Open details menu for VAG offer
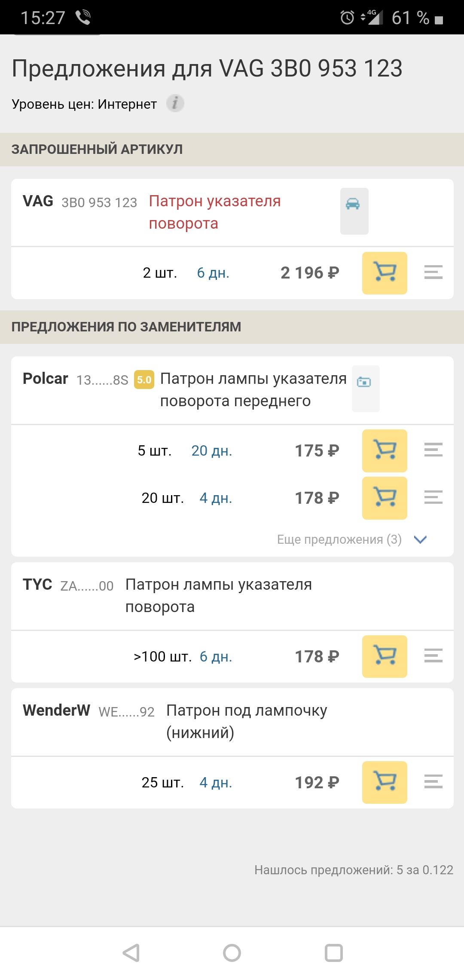Screen dimensions: 464x980 pos(433,273)
